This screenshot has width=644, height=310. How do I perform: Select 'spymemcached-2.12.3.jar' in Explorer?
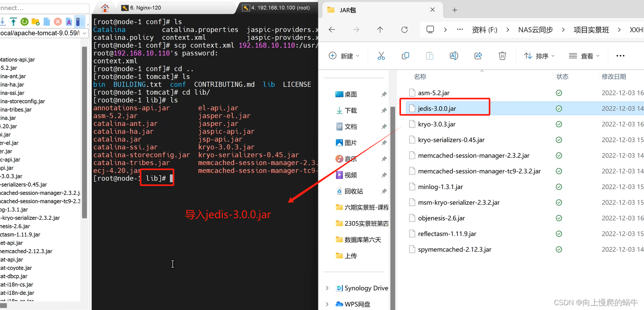tap(455, 250)
